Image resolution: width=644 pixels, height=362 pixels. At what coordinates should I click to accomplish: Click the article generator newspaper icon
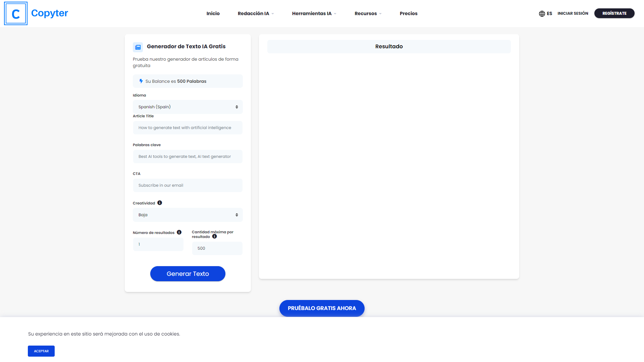tap(138, 47)
